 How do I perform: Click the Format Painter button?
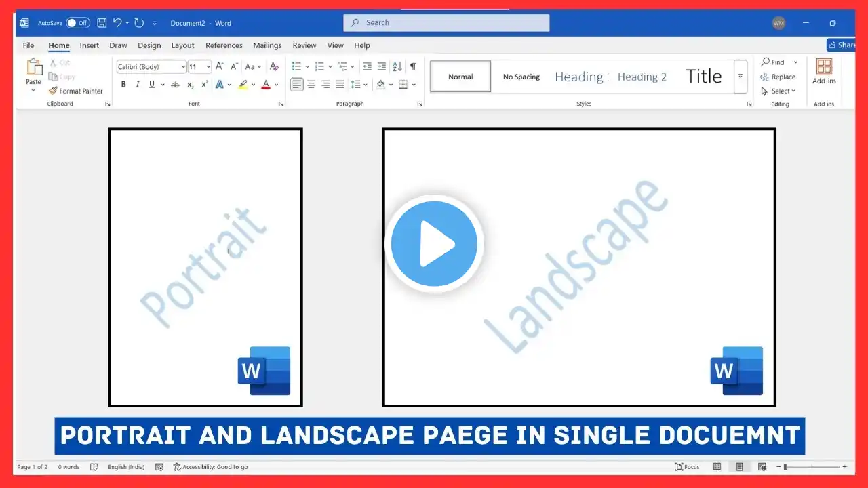[x=76, y=91]
